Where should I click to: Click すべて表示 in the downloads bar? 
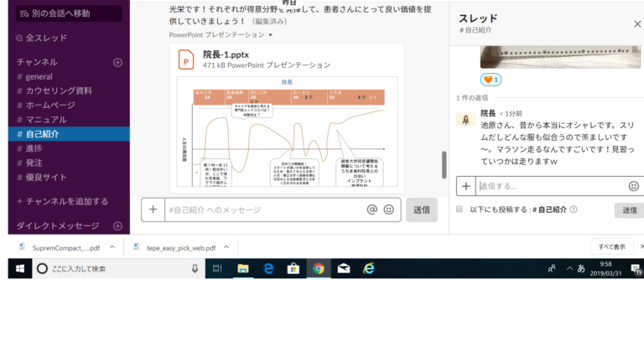pos(607,247)
